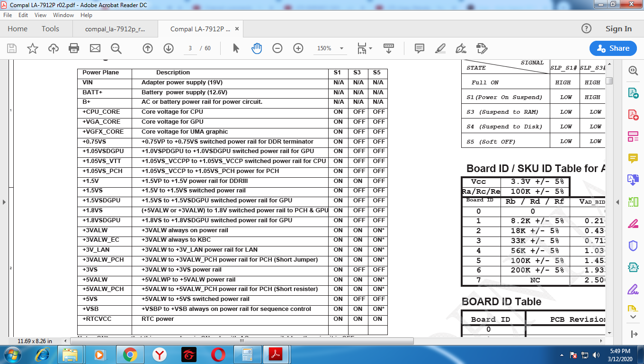Click the Save file floppy icon
The width and height of the screenshot is (644, 364).
point(12,48)
